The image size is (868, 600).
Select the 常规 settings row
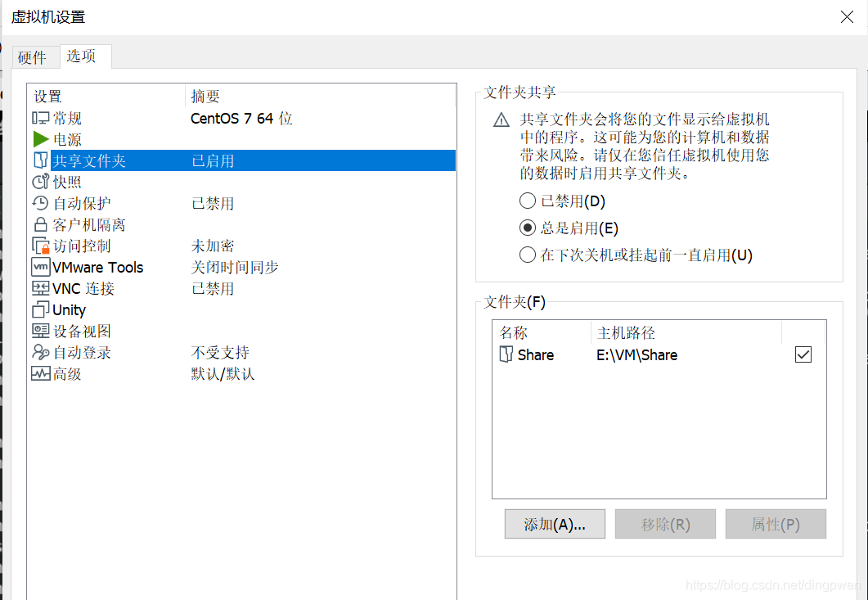coord(242,118)
